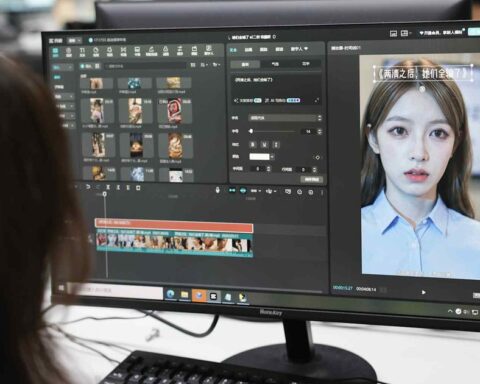Click the keyframe diamond icon
This screenshot has width=480, height=384.
317,157
